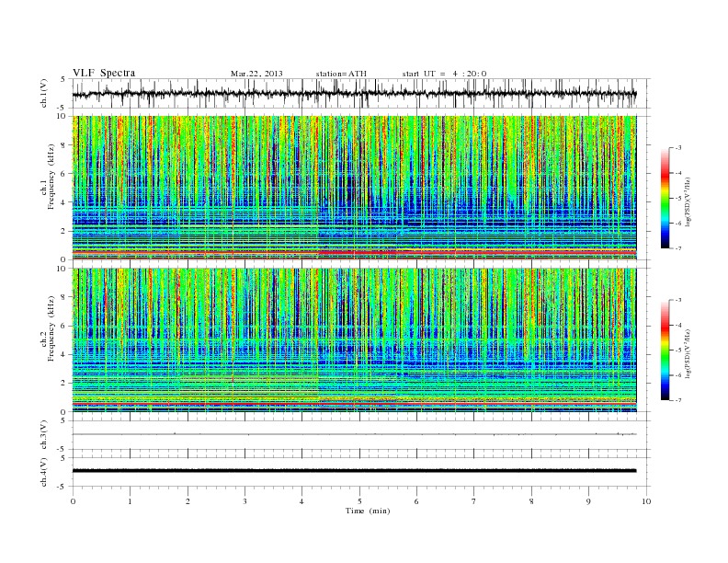728x563 pixels.
Task: Click the time axis tick label "3"
Action: 245,501
